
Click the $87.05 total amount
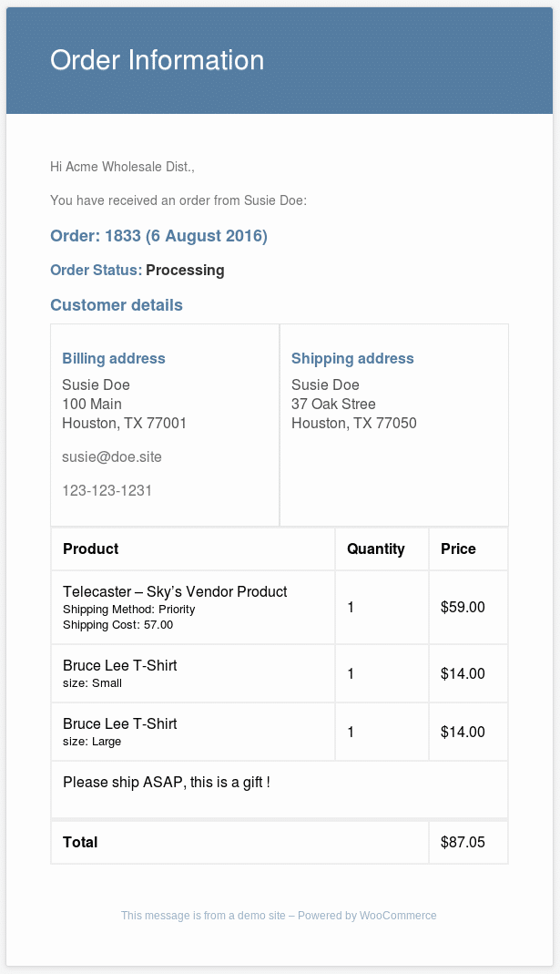463,842
